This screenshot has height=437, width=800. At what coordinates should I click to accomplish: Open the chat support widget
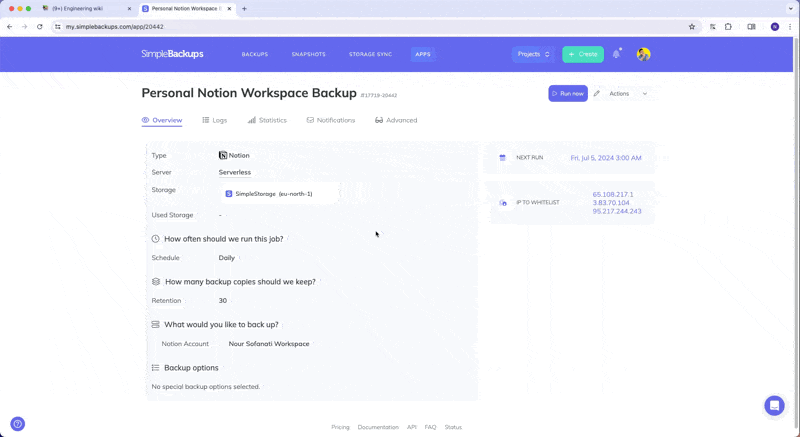[774, 406]
